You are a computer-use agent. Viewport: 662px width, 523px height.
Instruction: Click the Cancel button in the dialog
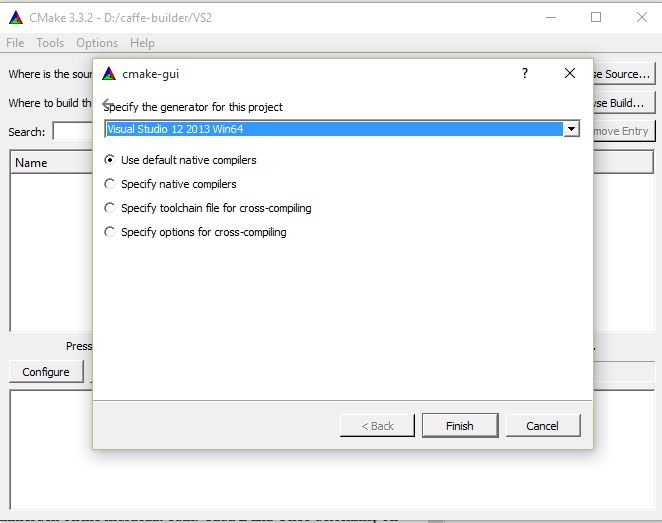point(543,425)
